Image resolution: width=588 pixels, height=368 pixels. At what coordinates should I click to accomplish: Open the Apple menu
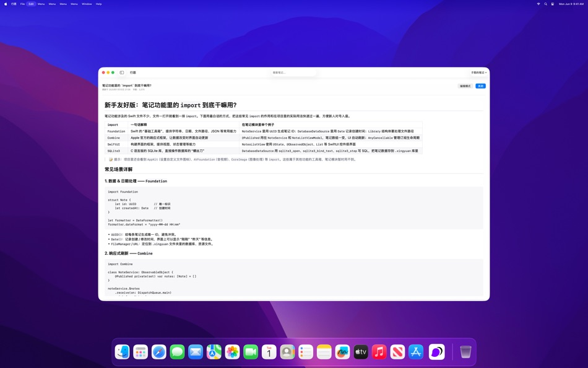5,4
